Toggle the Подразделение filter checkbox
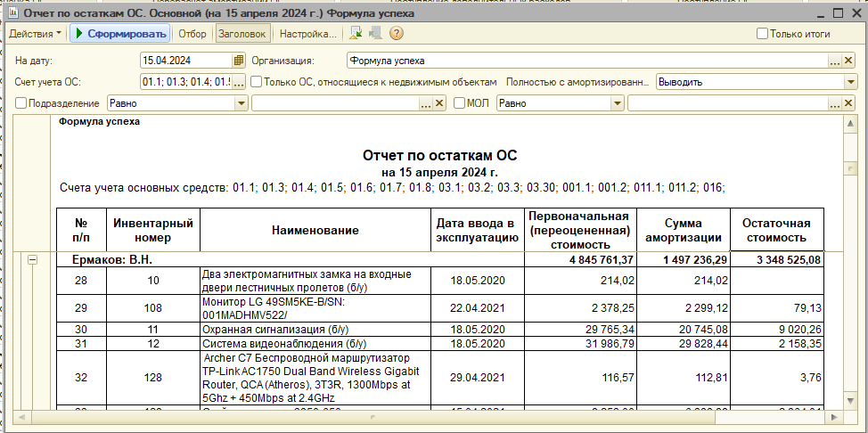This screenshot has height=433, width=868. pos(21,103)
